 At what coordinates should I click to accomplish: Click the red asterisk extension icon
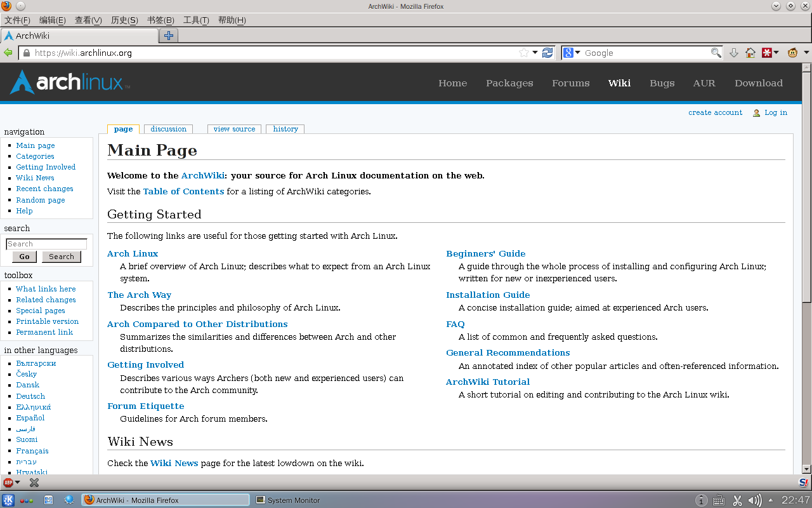tap(766, 53)
